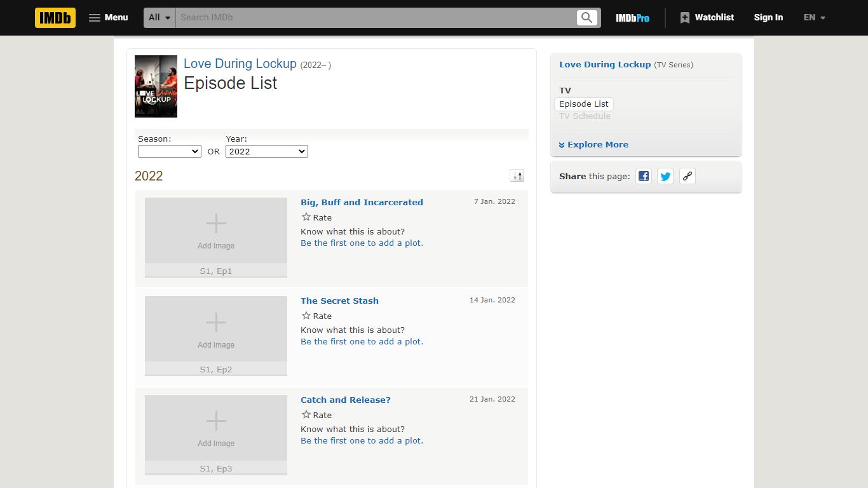Share this page on Facebook
Screen dimensions: 868x488
pos(644,176)
